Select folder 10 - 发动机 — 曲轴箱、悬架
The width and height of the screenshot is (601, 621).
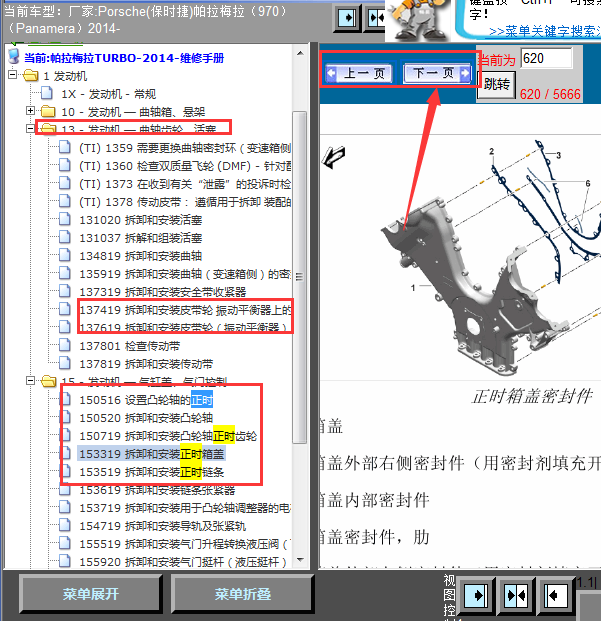tap(133, 112)
